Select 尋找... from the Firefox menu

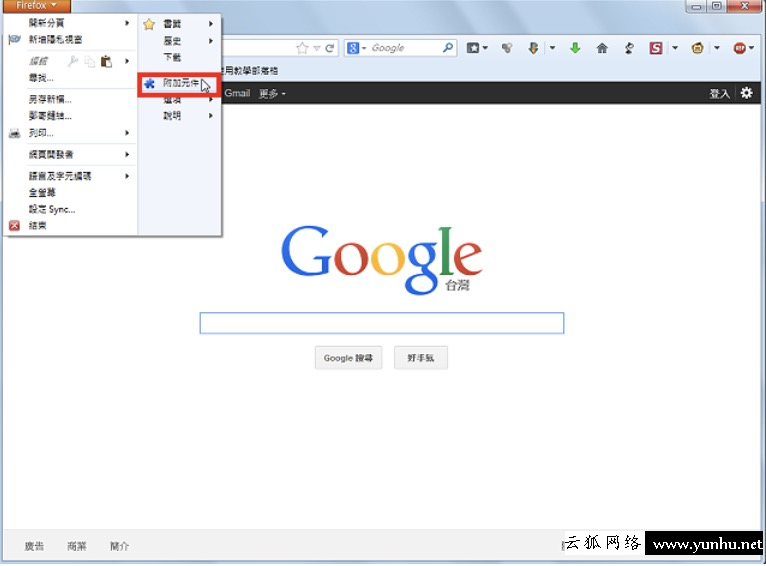point(41,78)
